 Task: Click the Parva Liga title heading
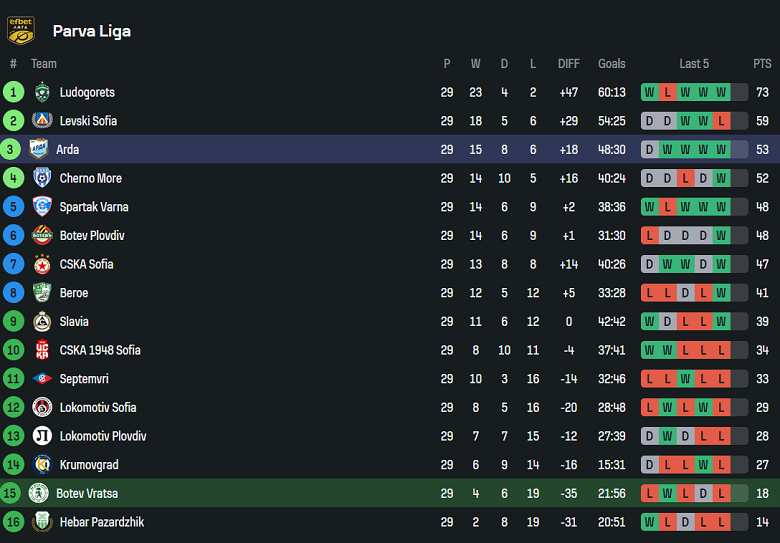92,31
